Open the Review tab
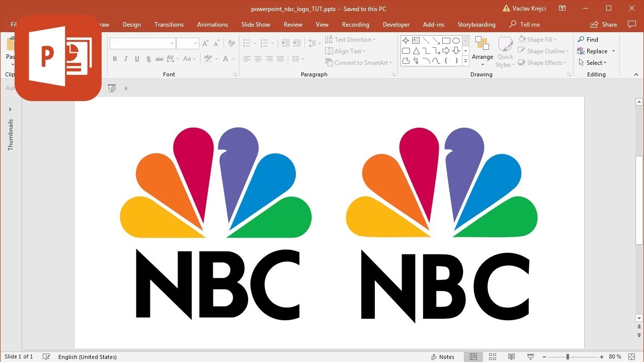Viewport: 644px width, 362px height. coord(293,24)
